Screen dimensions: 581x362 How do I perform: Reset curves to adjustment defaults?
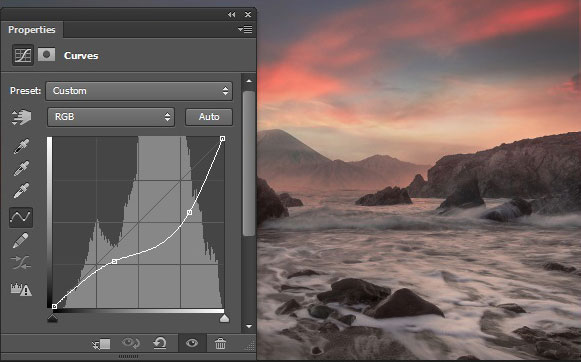tap(160, 343)
